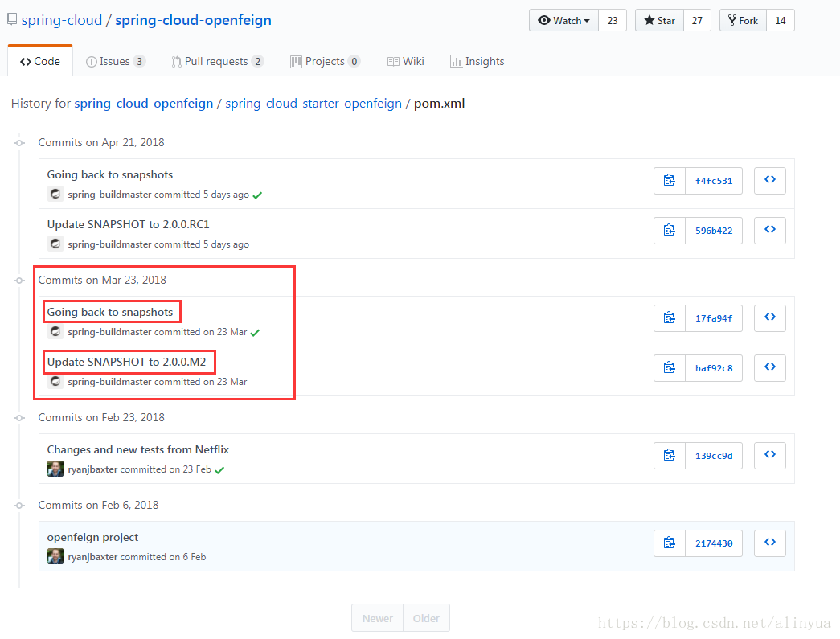Click ryanjbaxter avatar on Netflix tests commit

(55, 469)
